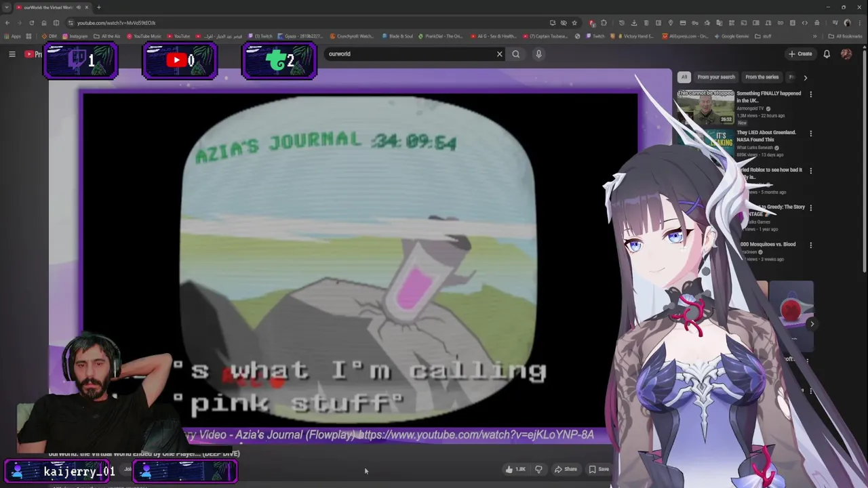Open the tab search dropdown arrow
The height and width of the screenshot is (488, 868).
pyautogui.click(x=7, y=7)
